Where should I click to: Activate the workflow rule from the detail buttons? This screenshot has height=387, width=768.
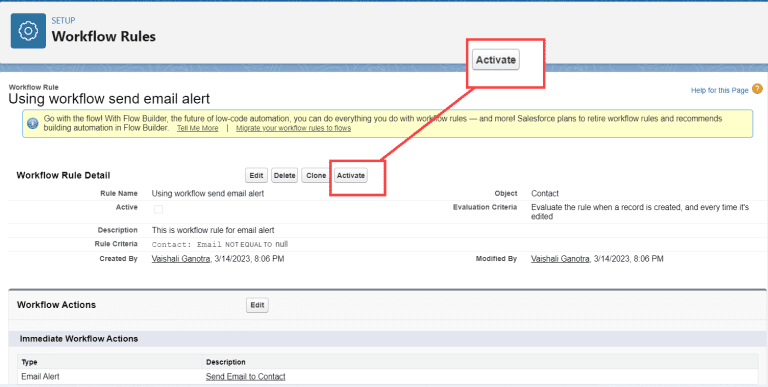click(x=351, y=175)
